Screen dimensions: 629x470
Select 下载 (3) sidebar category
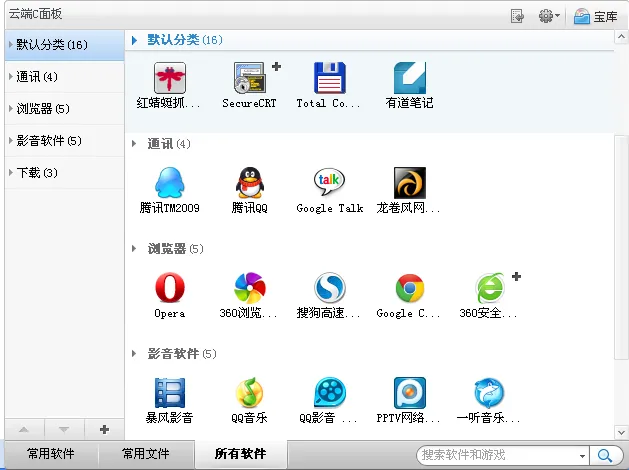tap(65, 173)
